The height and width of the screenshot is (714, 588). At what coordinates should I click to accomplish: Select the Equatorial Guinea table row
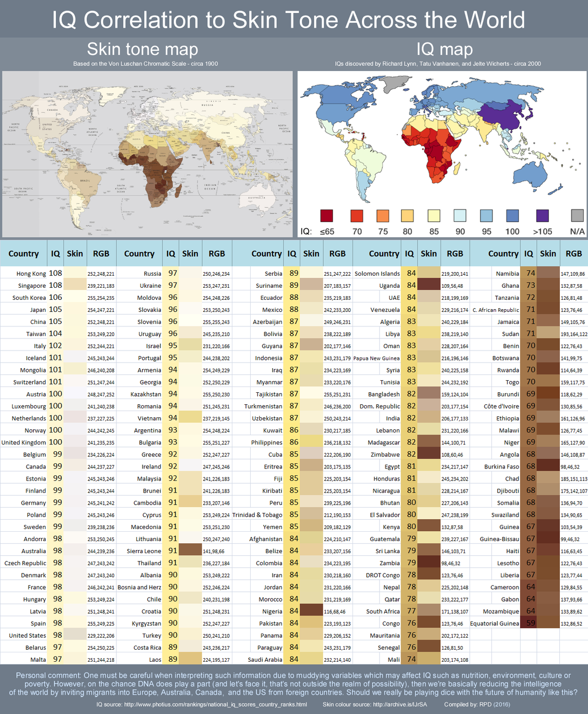point(528,623)
